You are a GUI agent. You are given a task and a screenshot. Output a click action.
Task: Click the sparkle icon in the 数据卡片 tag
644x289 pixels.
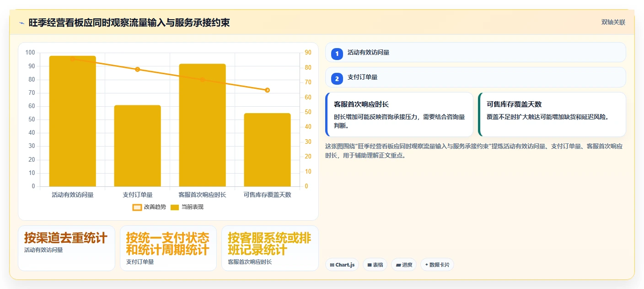click(427, 265)
